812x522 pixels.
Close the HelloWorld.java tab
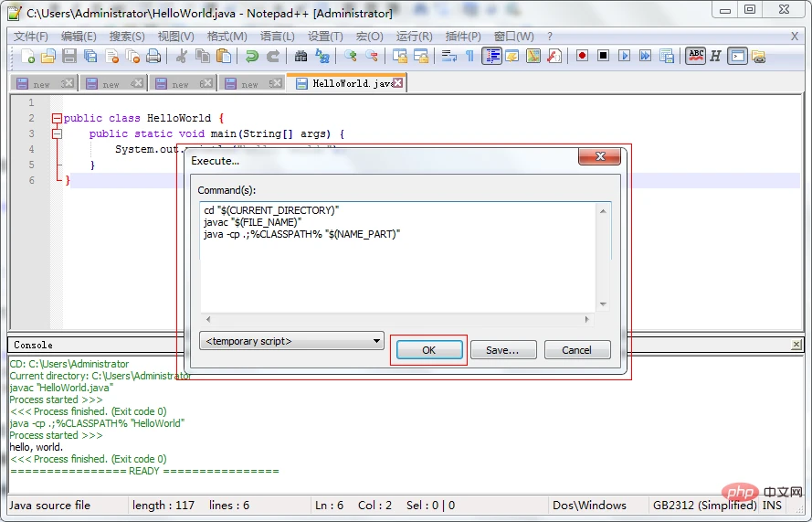[397, 83]
